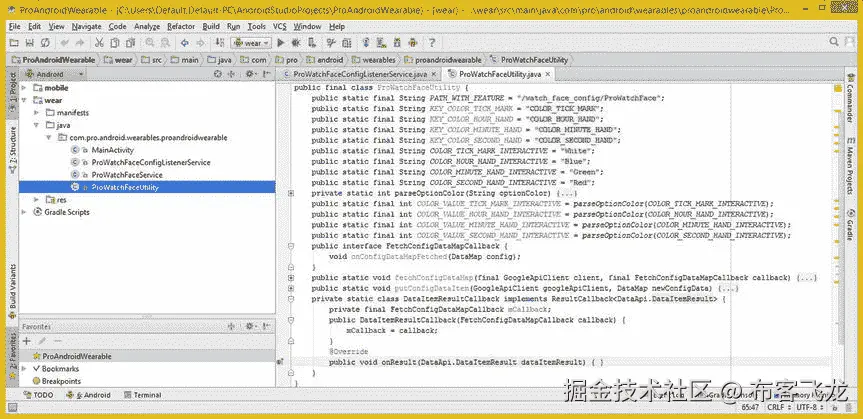Click the Undo arrow in toolbar

65,42
